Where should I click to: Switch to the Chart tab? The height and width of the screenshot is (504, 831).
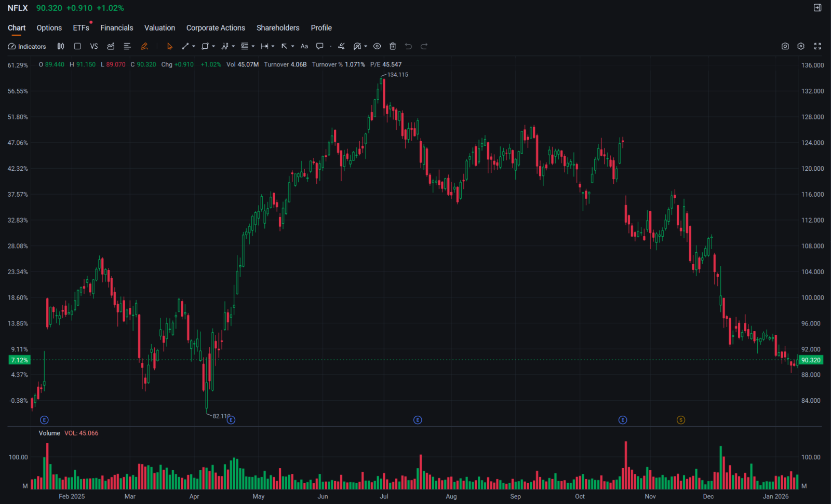[x=17, y=28]
